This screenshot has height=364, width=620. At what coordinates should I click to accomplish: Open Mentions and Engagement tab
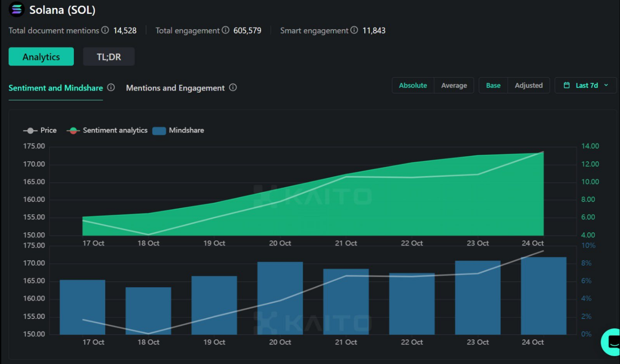(x=175, y=88)
